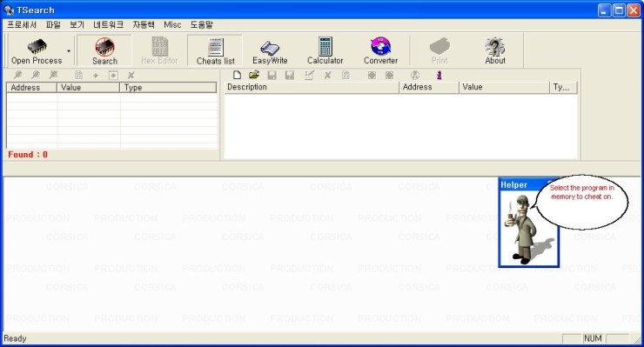
Task: Click the copy results document icon
Action: point(78,75)
